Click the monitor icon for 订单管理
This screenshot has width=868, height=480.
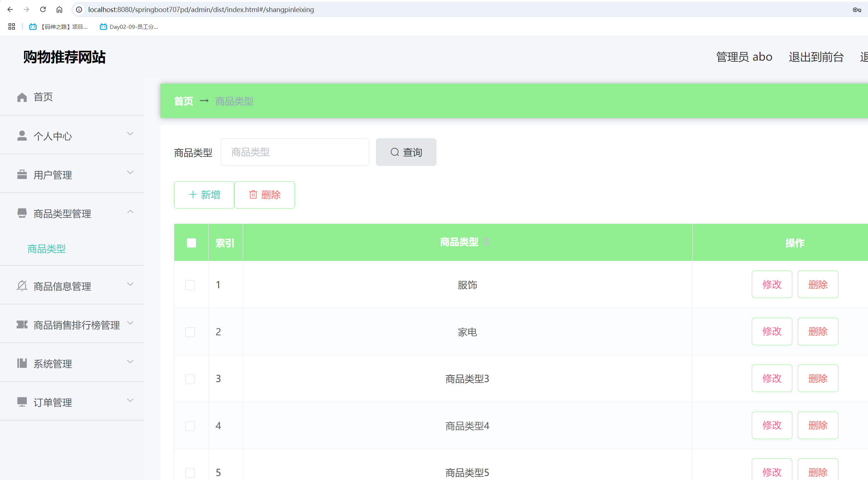[x=22, y=402]
